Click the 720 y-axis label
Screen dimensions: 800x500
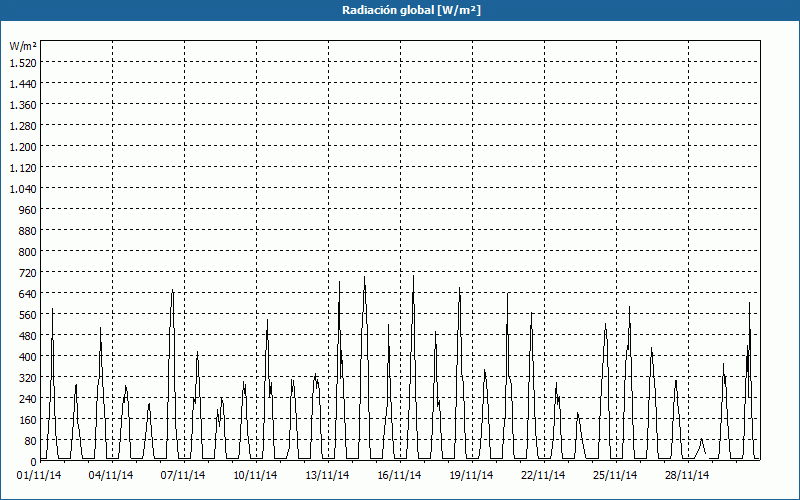[28, 272]
